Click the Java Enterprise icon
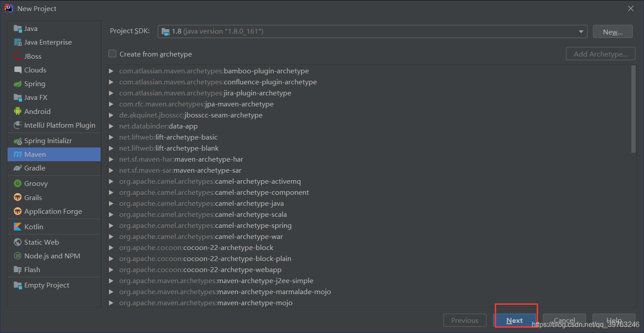The height and width of the screenshot is (333, 644). click(18, 42)
